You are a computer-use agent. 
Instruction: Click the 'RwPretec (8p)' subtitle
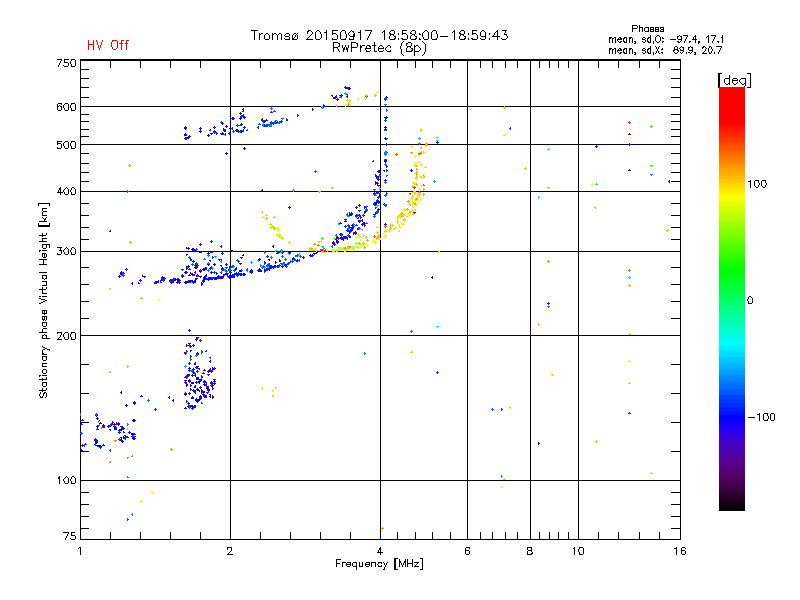click(x=379, y=48)
